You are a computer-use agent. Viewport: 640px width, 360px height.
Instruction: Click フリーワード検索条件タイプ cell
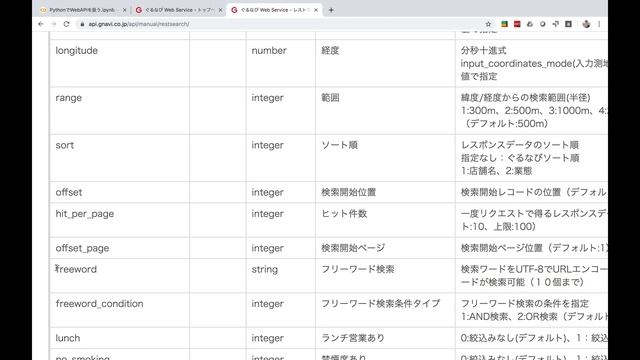pos(380,304)
